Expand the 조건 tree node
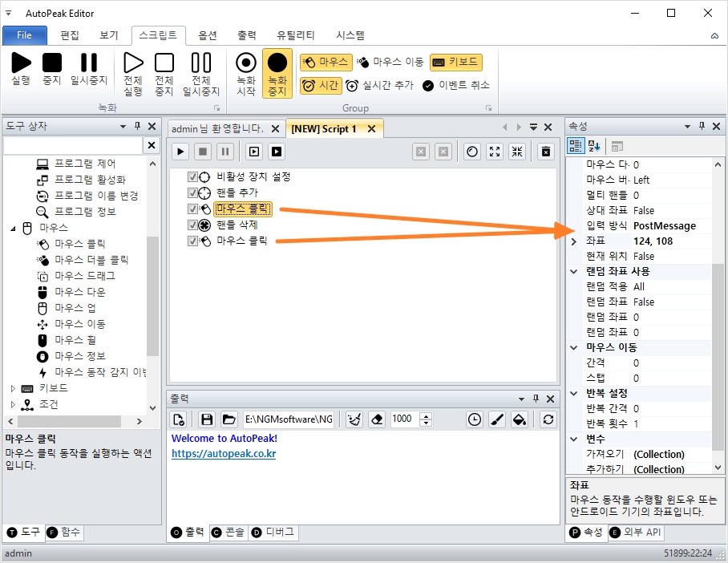Screen dimensions: 728x563 pyautogui.click(x=13, y=404)
